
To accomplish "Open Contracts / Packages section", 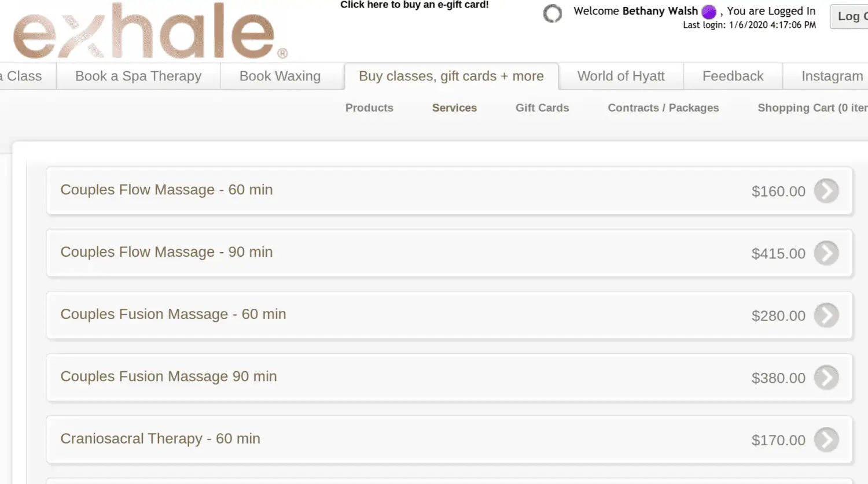I will point(663,108).
